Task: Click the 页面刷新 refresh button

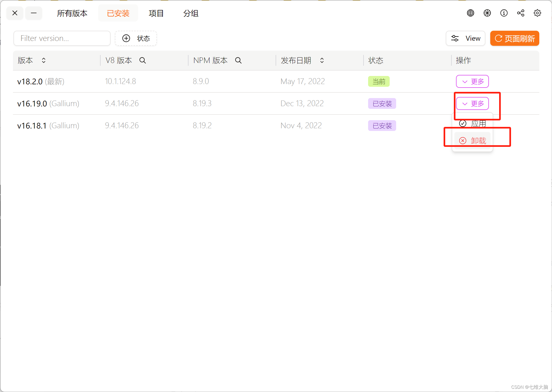Action: pos(515,38)
